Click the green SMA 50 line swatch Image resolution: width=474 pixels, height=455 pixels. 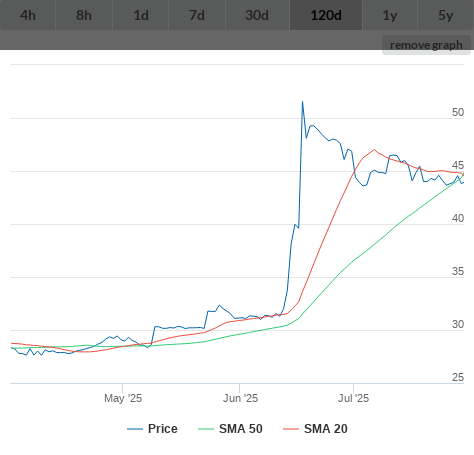tap(206, 429)
